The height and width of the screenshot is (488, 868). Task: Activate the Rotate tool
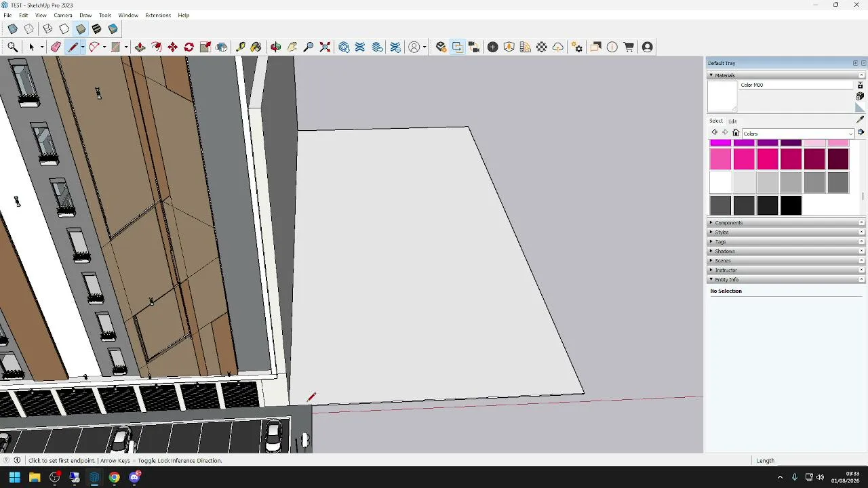(189, 47)
